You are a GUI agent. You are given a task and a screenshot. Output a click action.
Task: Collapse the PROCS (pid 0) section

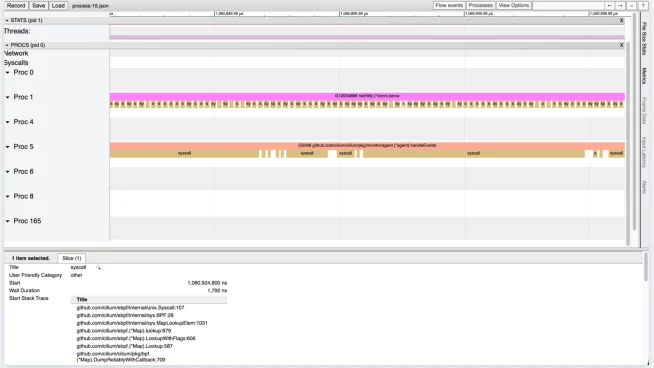coord(7,45)
